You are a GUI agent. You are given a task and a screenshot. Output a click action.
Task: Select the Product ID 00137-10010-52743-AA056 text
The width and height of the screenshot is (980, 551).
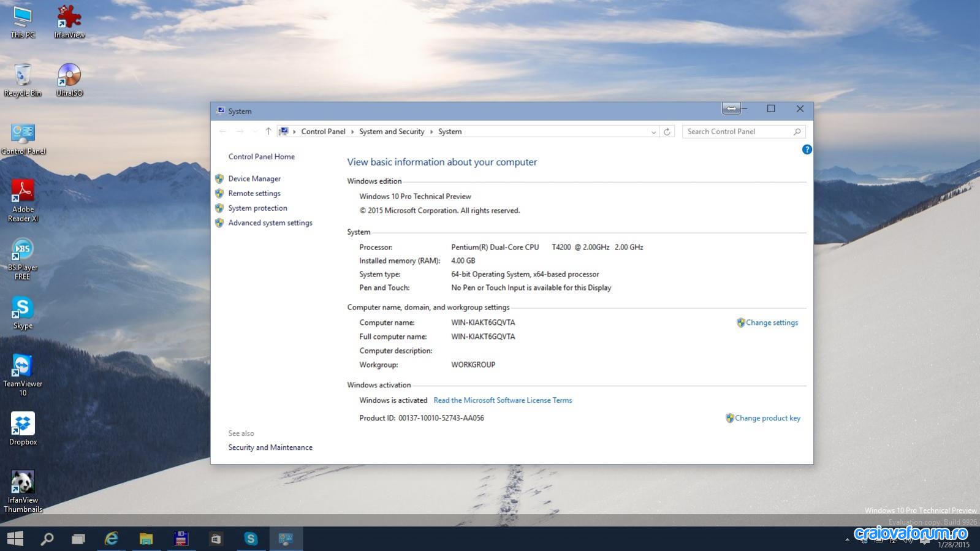pos(441,418)
